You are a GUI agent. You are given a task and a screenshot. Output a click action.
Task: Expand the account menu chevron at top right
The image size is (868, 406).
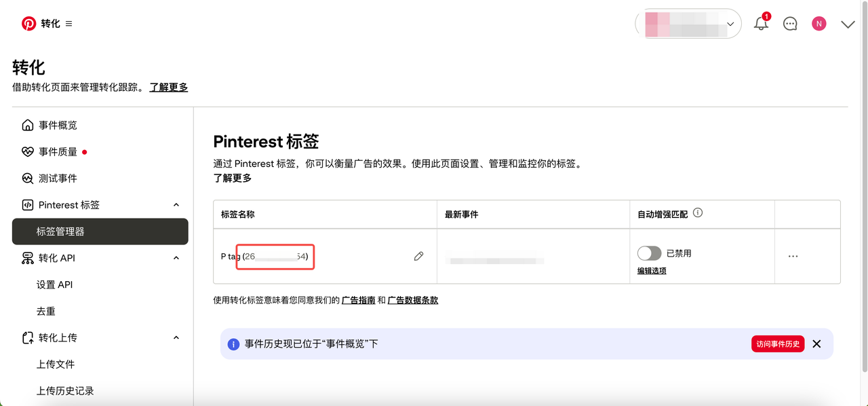pos(848,24)
